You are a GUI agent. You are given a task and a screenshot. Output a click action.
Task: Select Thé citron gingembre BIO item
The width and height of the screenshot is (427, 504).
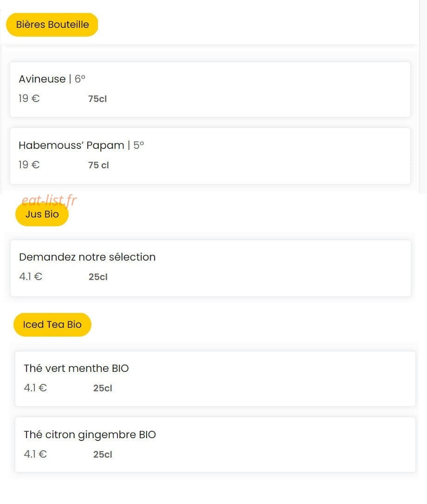pyautogui.click(x=215, y=445)
